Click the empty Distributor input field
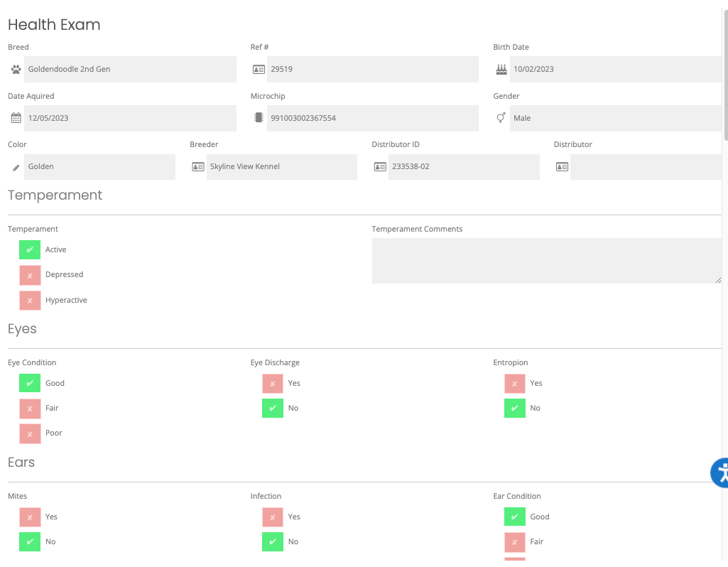Image resolution: width=728 pixels, height=567 pixels. coord(645,167)
